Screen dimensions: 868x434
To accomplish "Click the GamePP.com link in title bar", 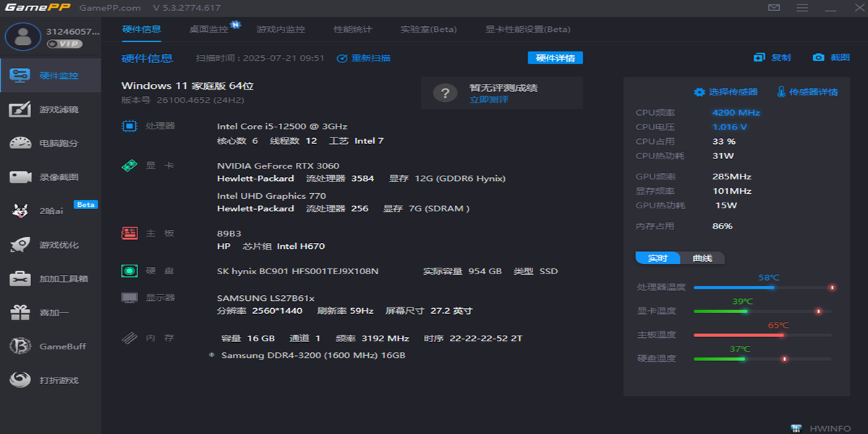I will (x=110, y=8).
